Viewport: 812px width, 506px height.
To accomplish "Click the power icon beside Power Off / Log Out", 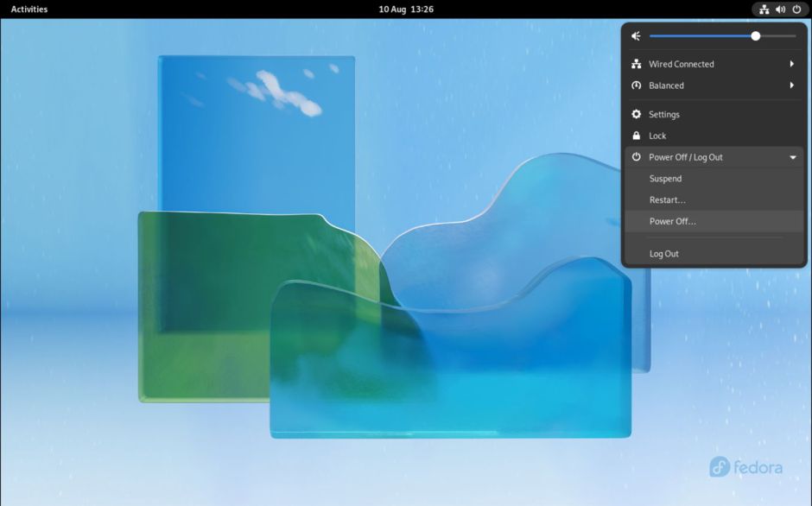I will click(x=637, y=157).
